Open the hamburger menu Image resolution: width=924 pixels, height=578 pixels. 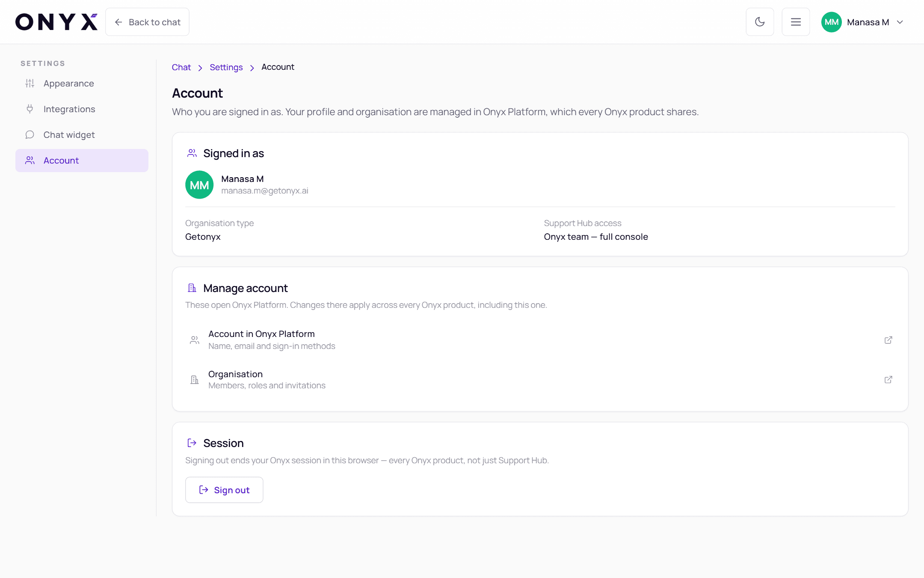796,22
